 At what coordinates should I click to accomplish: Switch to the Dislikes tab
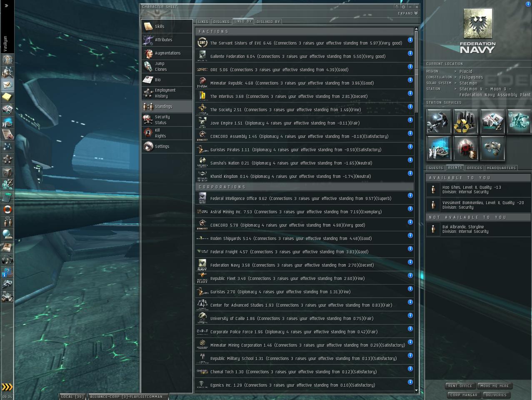[x=221, y=22]
